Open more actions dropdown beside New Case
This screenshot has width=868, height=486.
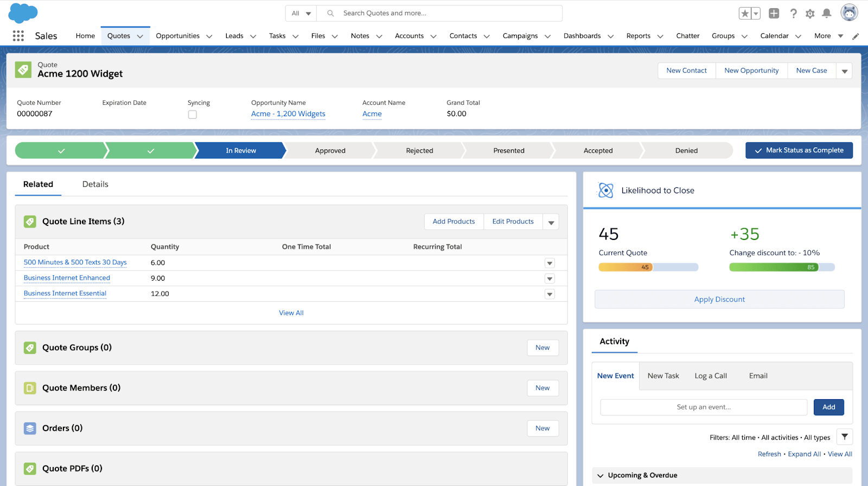click(x=844, y=71)
